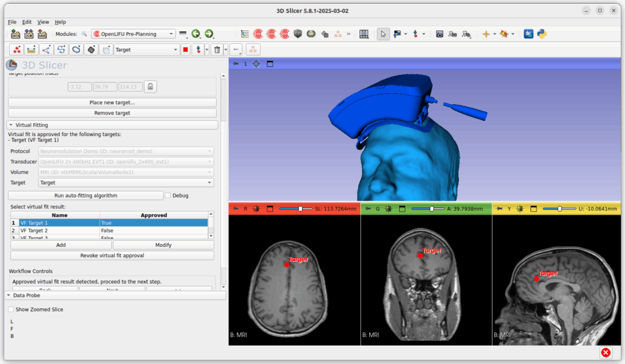Open the File menu
Image resolution: width=625 pixels, height=364 pixels.
(12, 22)
